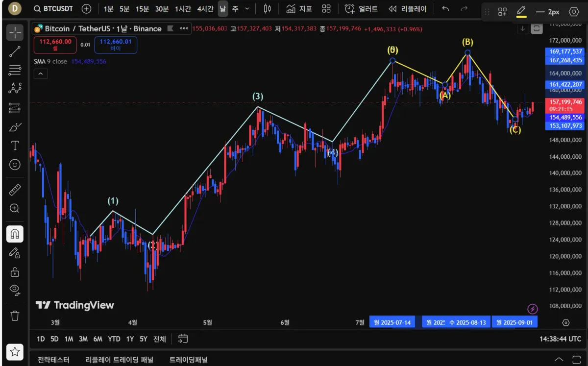Delete drawings with the trash icon
The width and height of the screenshot is (588, 366).
tap(15, 316)
